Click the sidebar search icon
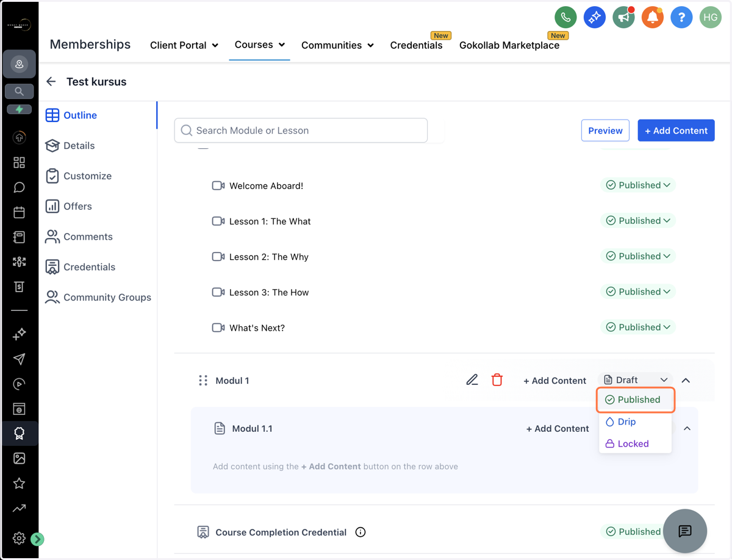 click(x=20, y=92)
